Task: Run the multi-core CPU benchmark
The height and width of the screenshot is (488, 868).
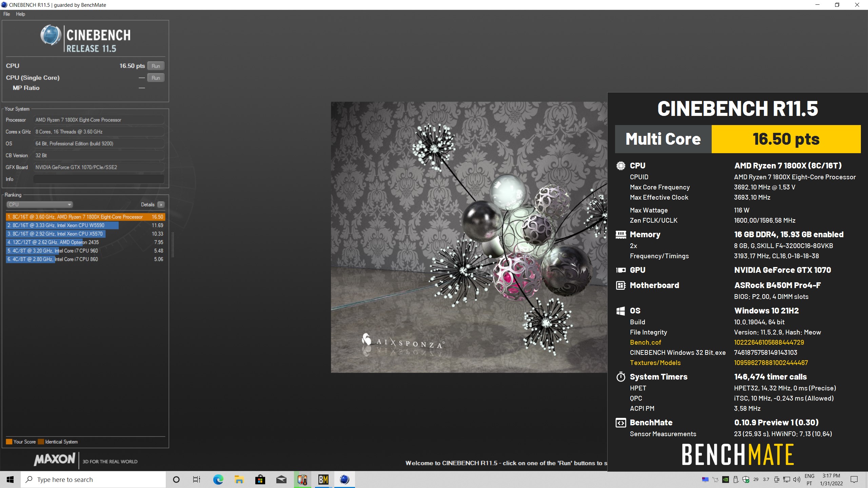Action: coord(156,66)
